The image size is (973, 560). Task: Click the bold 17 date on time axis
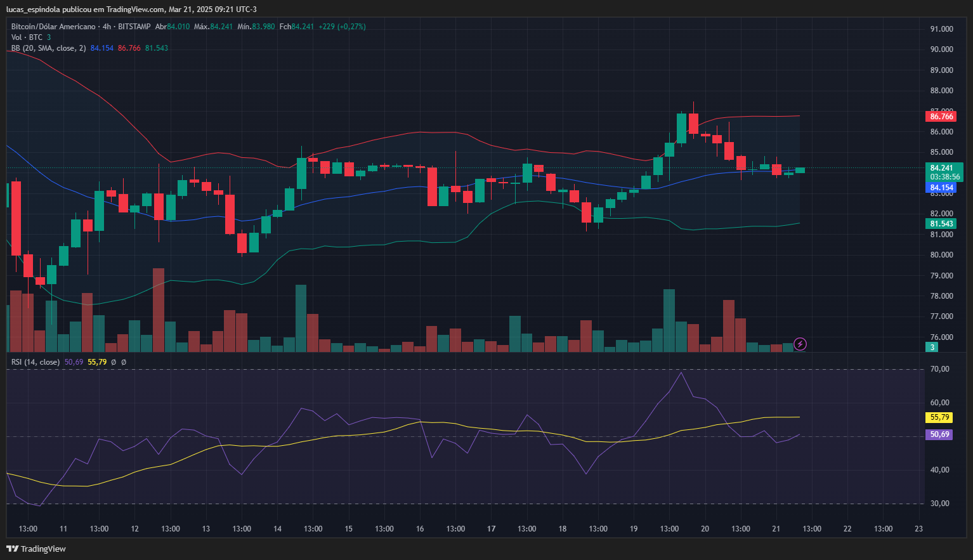point(491,529)
